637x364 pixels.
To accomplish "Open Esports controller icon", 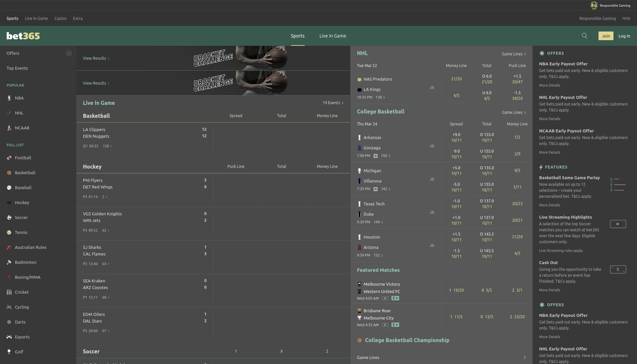I will 9,337.
